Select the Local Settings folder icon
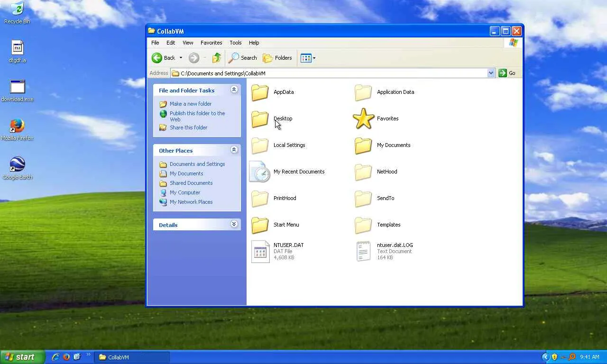Viewport: 607px width, 364px height. 260,145
